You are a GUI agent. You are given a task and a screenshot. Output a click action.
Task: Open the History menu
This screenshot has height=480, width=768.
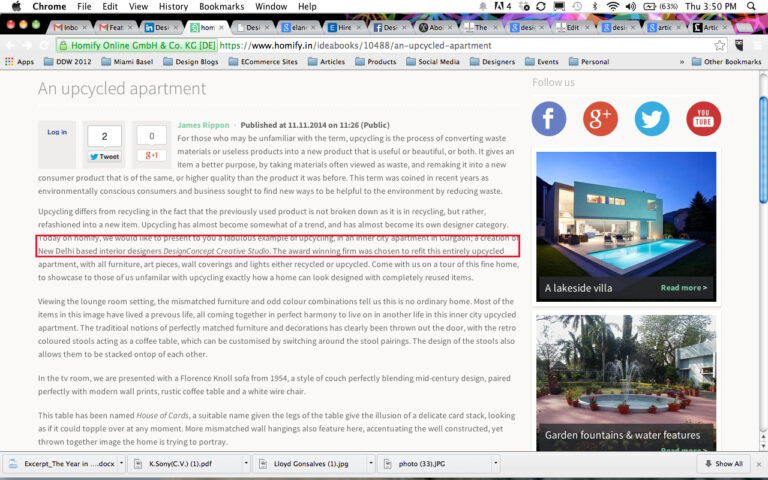click(x=173, y=6)
